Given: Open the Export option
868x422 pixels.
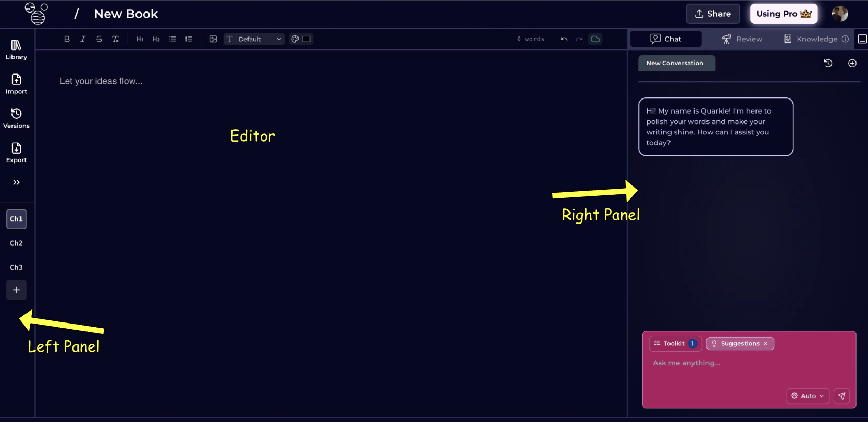Looking at the screenshot, I should coord(16,153).
